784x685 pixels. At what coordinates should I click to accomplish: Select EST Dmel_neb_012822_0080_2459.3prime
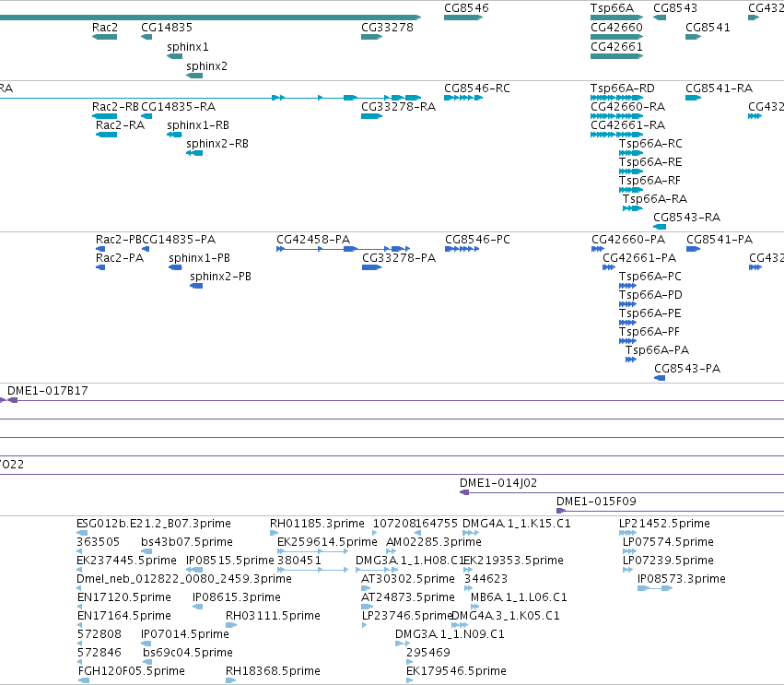[x=79, y=589]
